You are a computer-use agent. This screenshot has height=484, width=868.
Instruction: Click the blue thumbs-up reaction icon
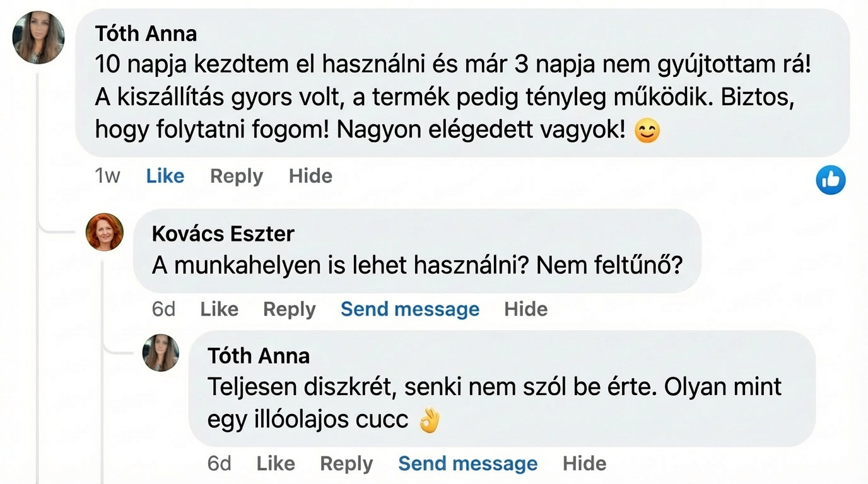[x=830, y=180]
